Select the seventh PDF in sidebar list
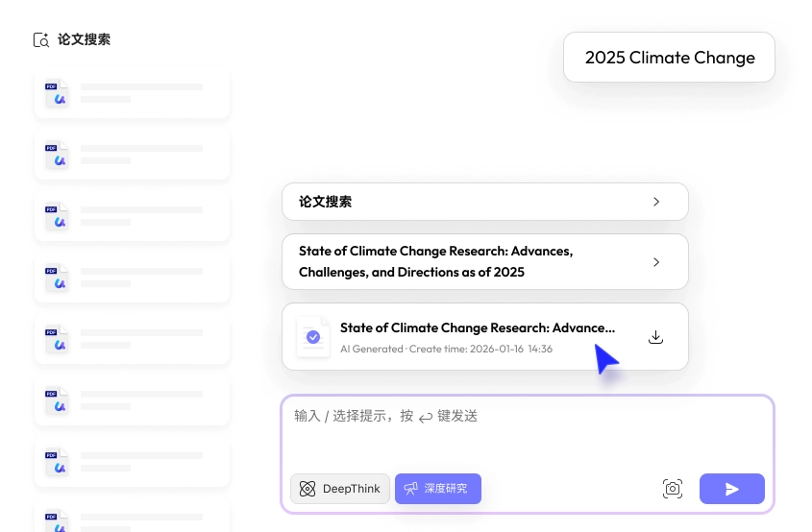Screen dimensions: 812x532 132,460
